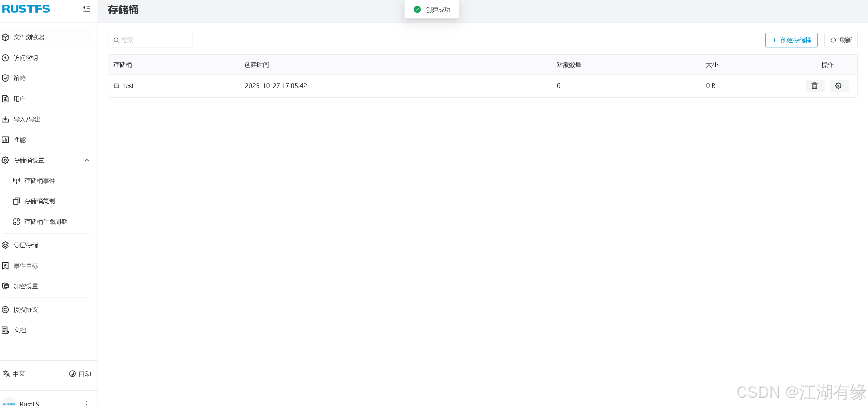
Task: Click the 刷新 refresh button
Action: pos(841,40)
